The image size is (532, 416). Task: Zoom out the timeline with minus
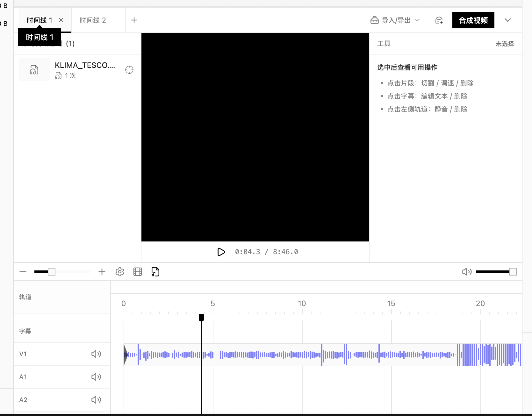point(23,272)
